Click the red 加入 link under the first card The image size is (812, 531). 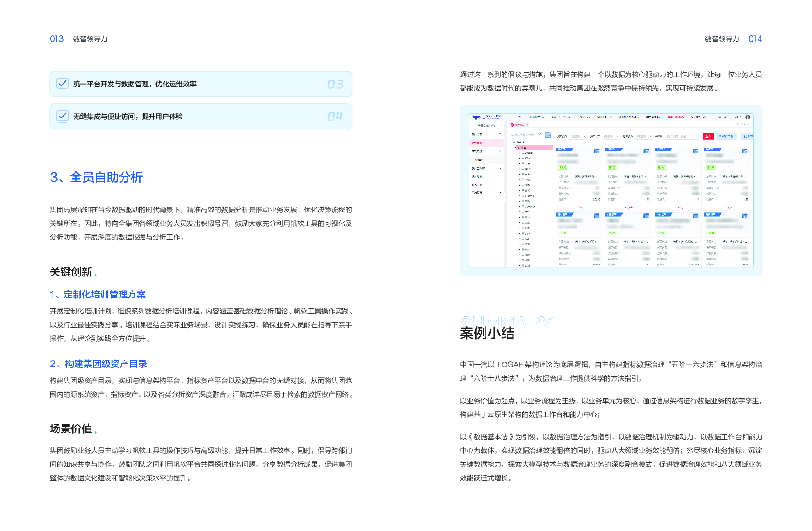(x=580, y=207)
